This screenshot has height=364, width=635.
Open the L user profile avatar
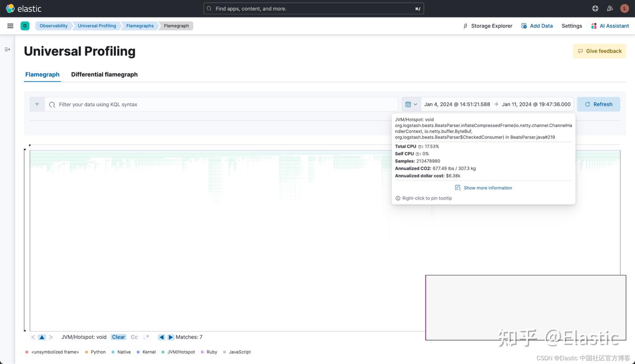pyautogui.click(x=624, y=8)
